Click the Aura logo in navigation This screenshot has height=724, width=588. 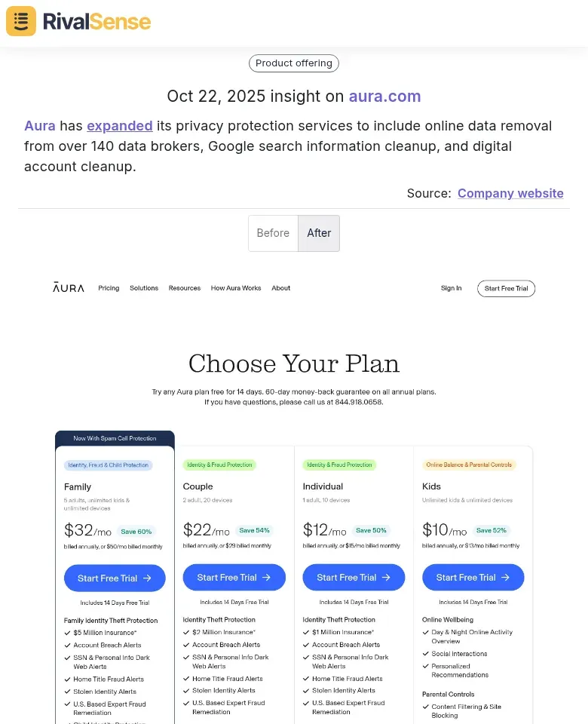click(x=69, y=288)
